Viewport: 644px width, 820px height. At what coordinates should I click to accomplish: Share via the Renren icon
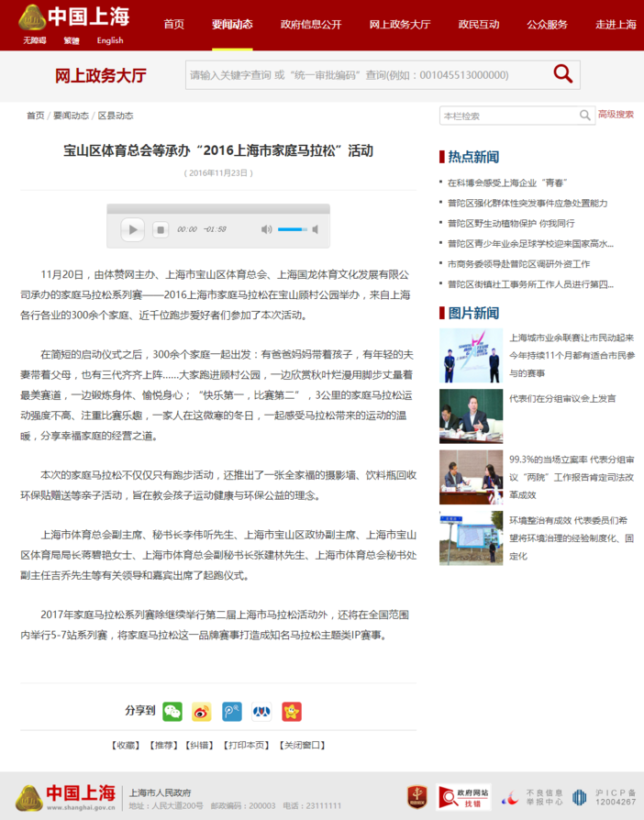pyautogui.click(x=261, y=711)
